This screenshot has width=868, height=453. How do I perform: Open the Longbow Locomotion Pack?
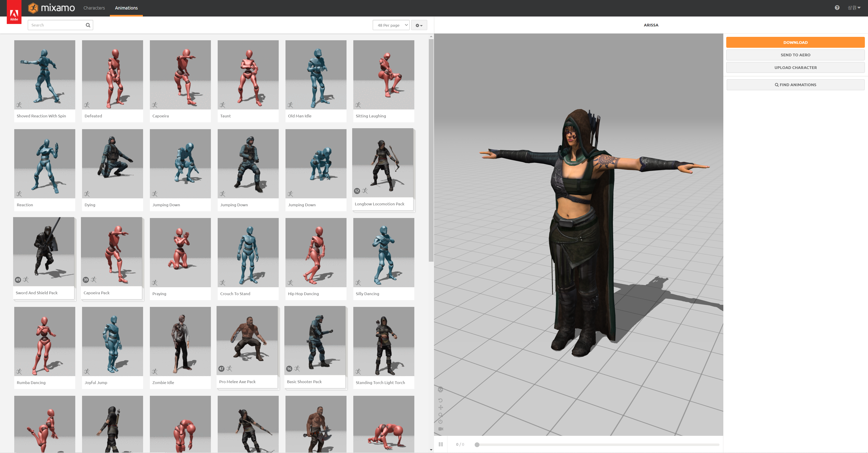[383, 170]
